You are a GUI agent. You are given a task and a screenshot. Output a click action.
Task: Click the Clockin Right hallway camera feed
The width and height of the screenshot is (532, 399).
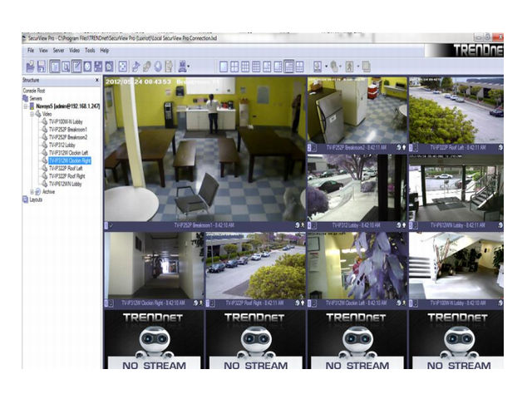(155, 266)
